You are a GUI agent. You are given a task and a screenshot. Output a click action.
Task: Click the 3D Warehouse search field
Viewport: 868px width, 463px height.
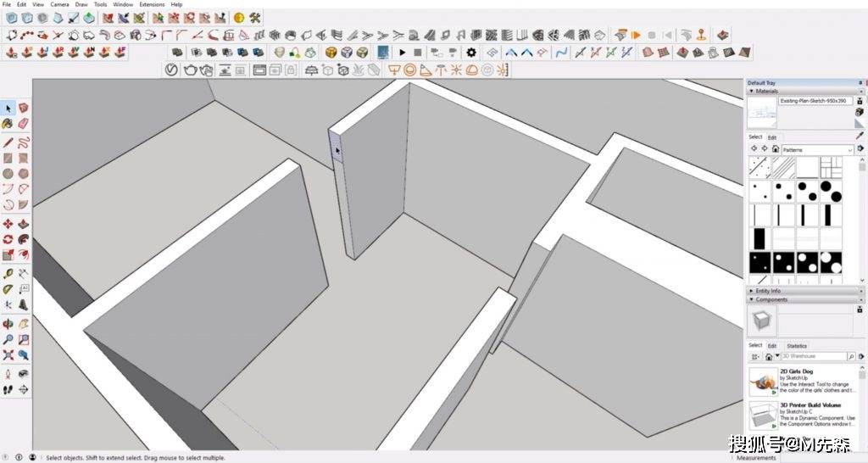(x=814, y=357)
